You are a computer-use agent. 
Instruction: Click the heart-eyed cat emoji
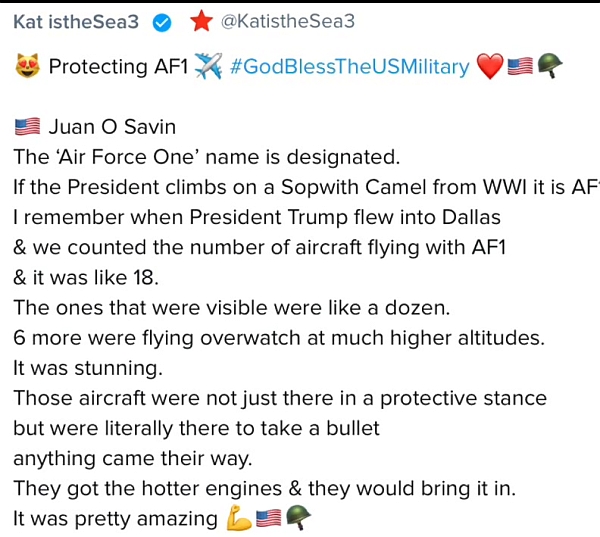[28, 67]
